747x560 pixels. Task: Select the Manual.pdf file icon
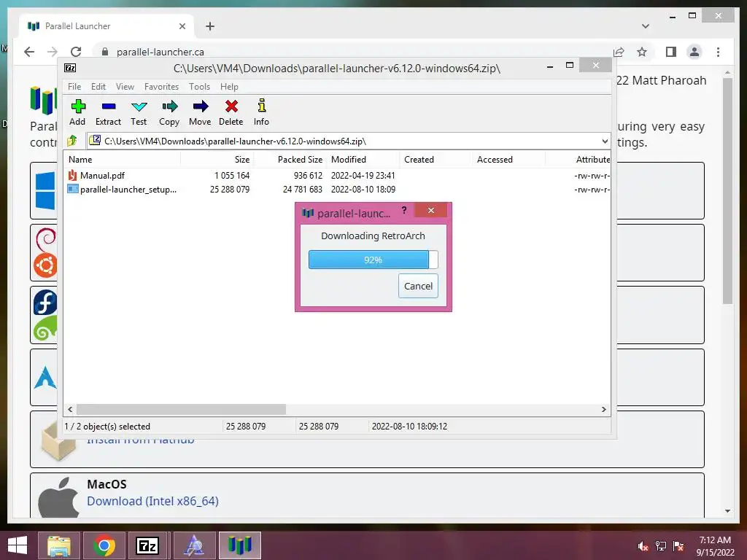pyautogui.click(x=72, y=175)
